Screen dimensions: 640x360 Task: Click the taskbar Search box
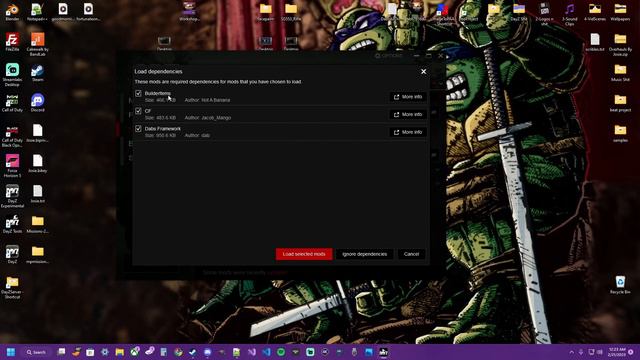36,352
